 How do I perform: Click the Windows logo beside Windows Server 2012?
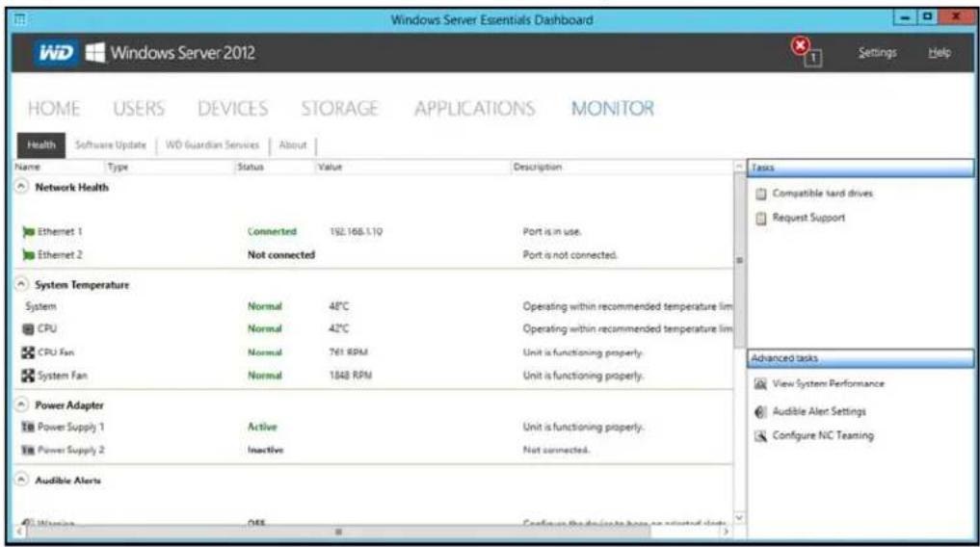click(95, 52)
